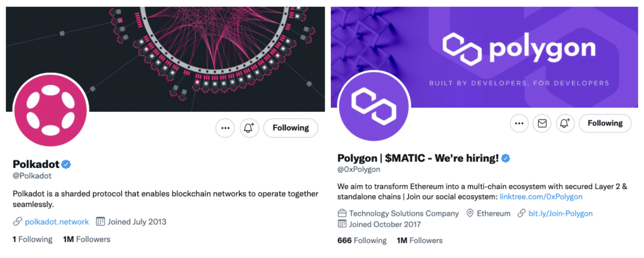Open linktree.com/0xPolygon link
The width and height of the screenshot is (644, 258).
(541, 196)
